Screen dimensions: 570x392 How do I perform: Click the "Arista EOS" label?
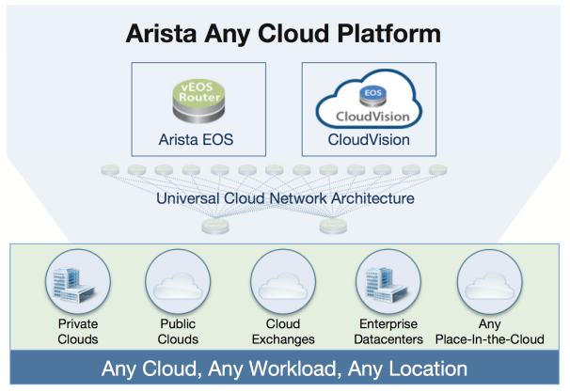(x=196, y=140)
